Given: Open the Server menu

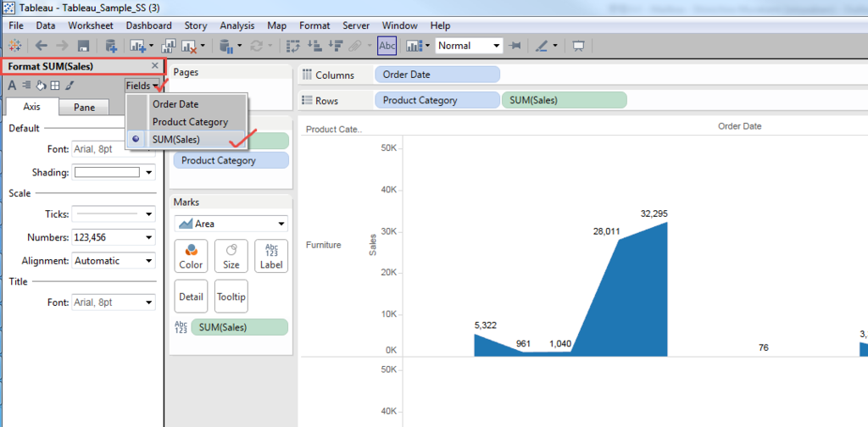Looking at the screenshot, I should point(357,25).
